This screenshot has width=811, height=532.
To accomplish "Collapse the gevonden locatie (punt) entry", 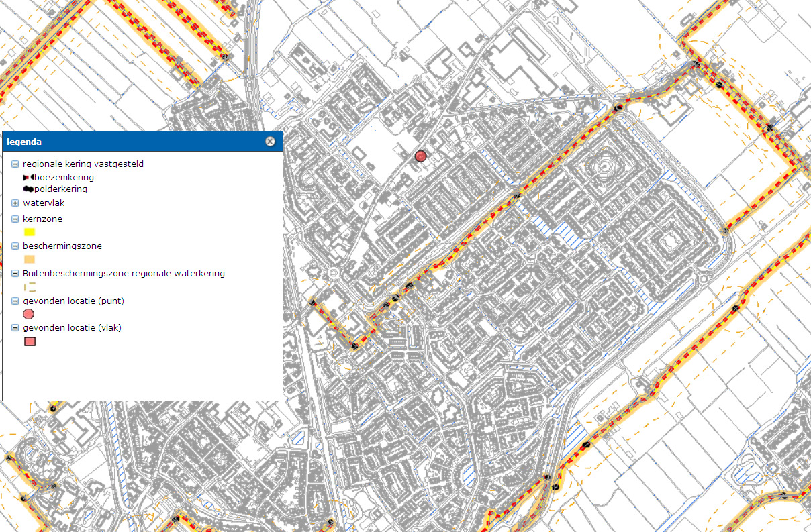I will [x=14, y=301].
